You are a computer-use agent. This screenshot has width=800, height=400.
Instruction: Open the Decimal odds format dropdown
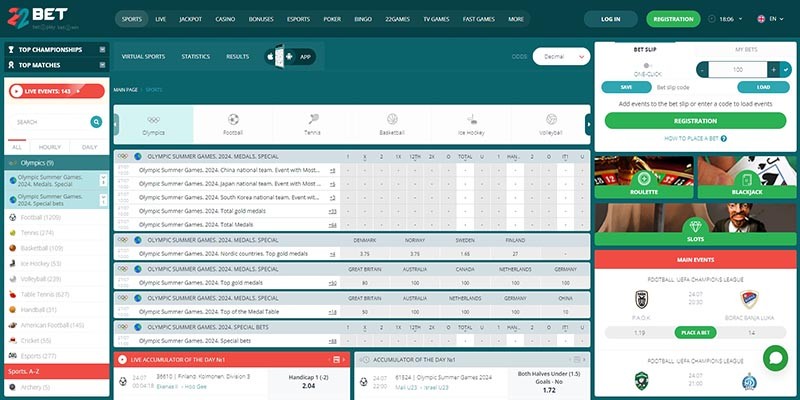561,57
